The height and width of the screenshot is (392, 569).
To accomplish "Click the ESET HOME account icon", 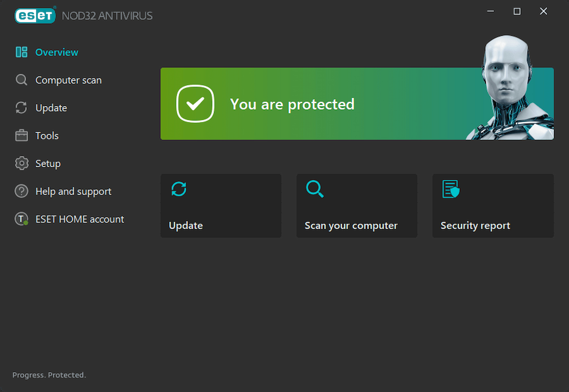I will 21,219.
